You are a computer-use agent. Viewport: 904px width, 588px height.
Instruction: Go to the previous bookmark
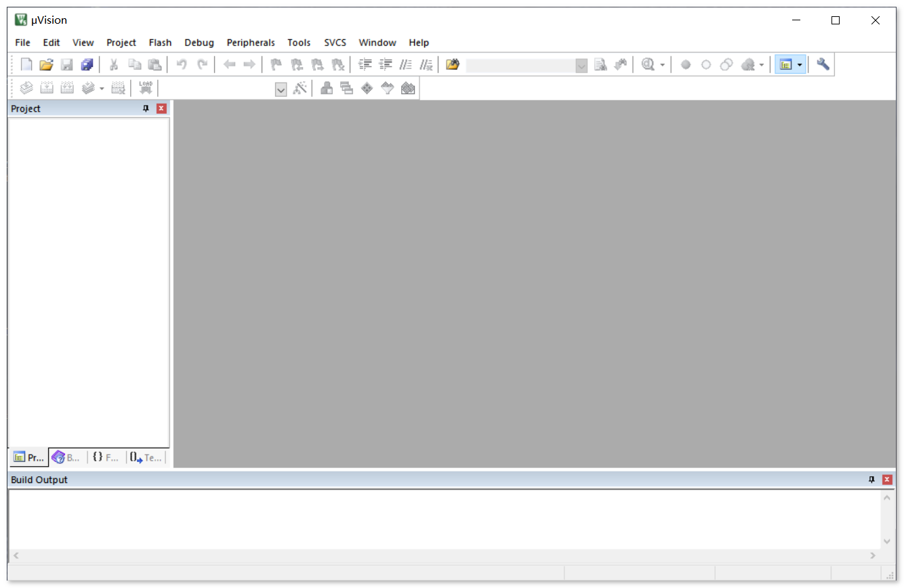297,65
